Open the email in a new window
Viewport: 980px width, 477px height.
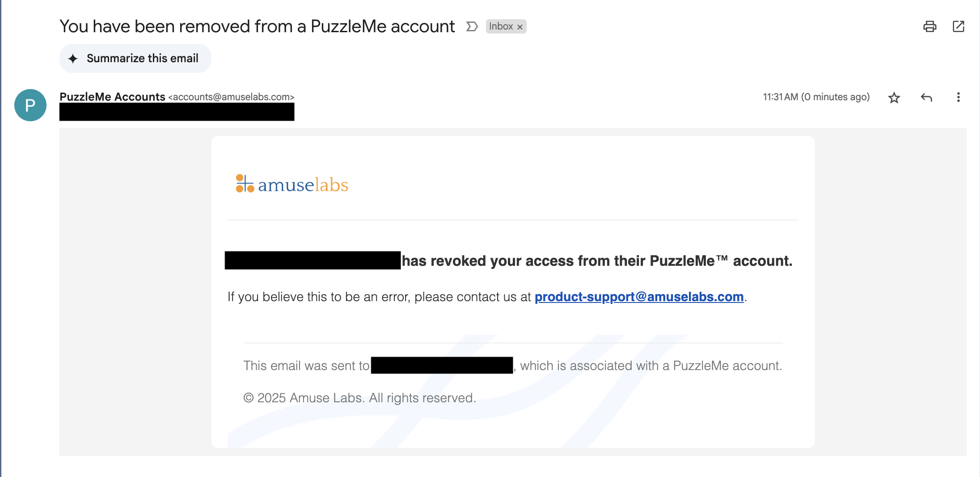(x=958, y=26)
